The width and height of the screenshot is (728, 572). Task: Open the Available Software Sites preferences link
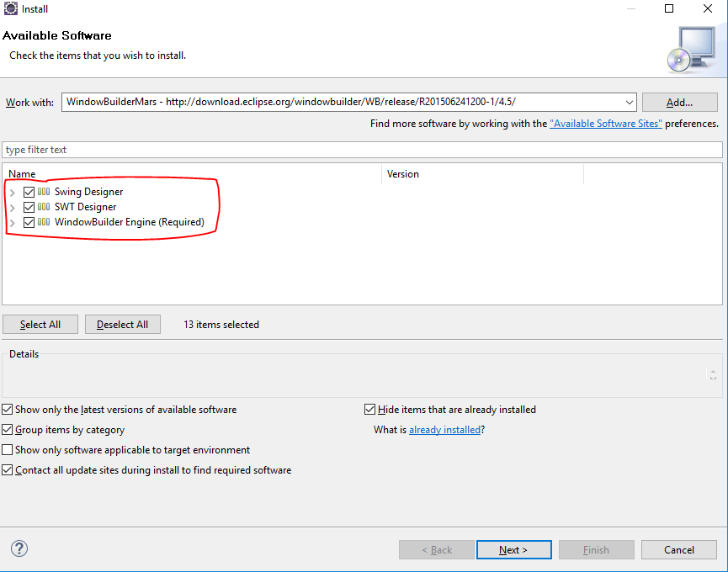605,122
